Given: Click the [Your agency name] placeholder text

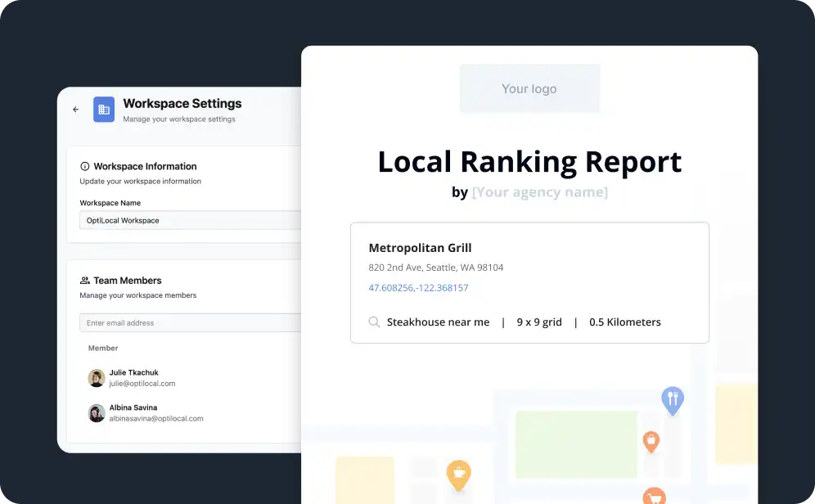Looking at the screenshot, I should tap(539, 193).
